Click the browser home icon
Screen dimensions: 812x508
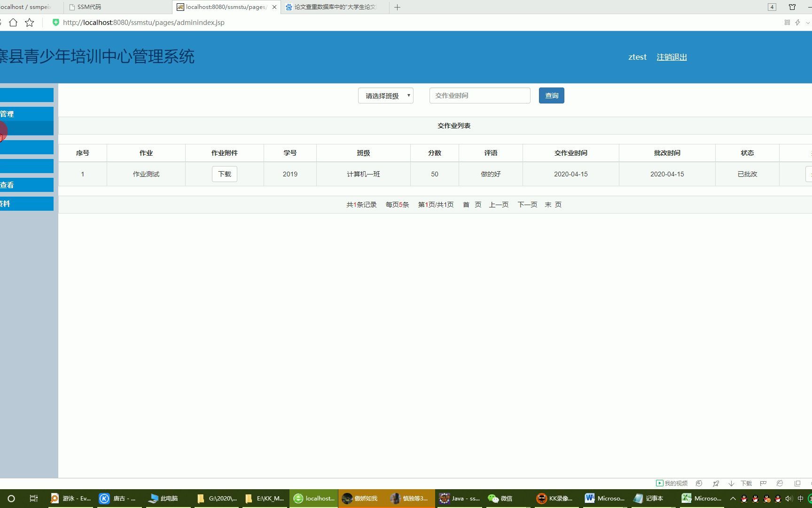point(14,22)
